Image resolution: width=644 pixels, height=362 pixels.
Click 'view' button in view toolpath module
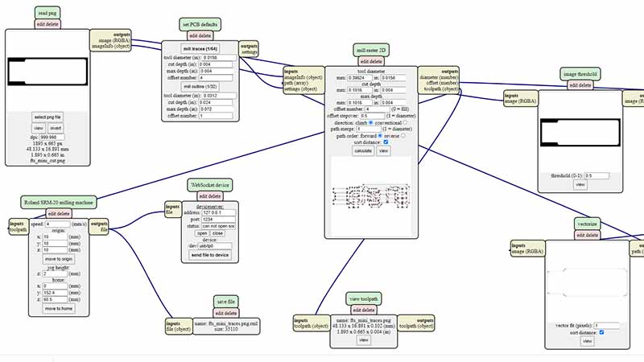[364, 340]
